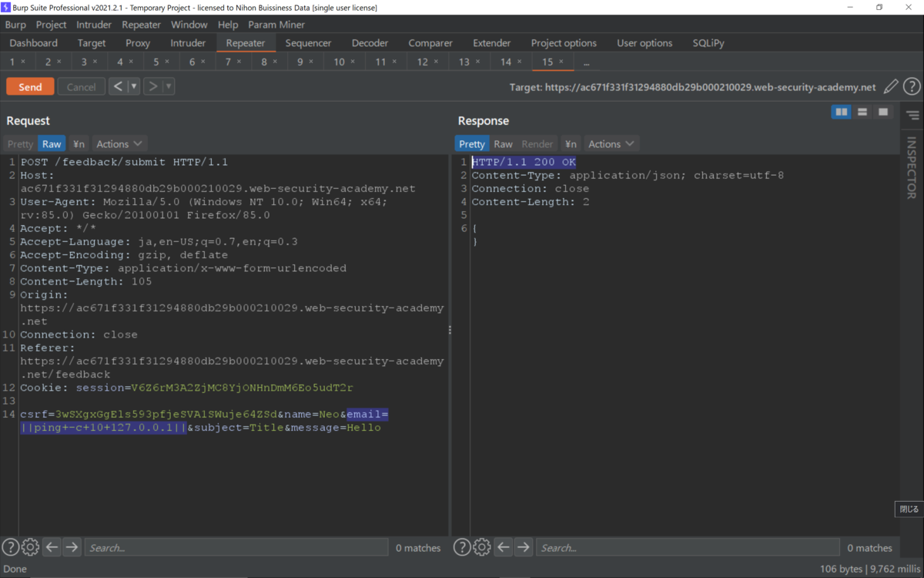This screenshot has height=578, width=924.
Task: Open Request Actions dropdown
Action: click(119, 144)
